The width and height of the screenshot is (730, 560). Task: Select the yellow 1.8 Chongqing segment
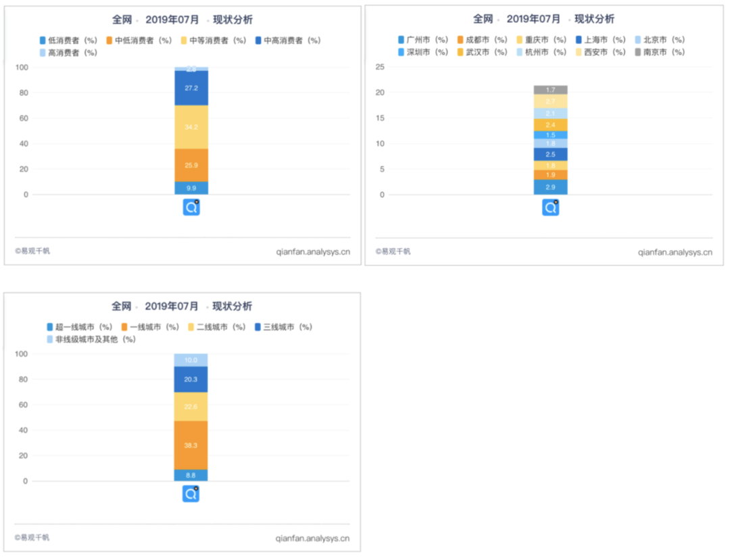coord(551,166)
